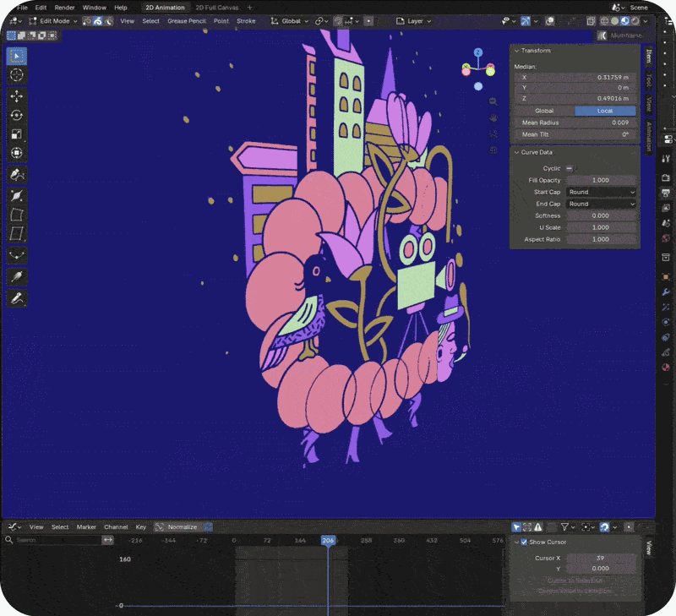Switch to the 2D Full Canvas tab
Screen dimensions: 676x616
[x=217, y=8]
